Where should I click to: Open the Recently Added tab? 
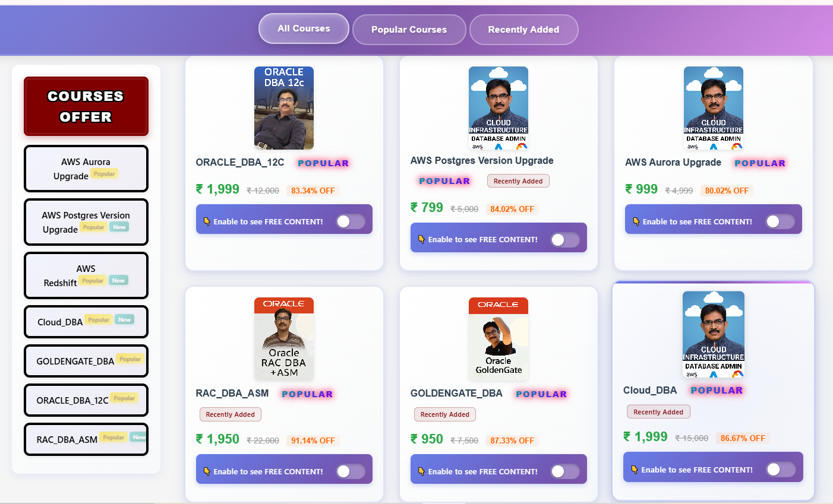pyautogui.click(x=523, y=30)
